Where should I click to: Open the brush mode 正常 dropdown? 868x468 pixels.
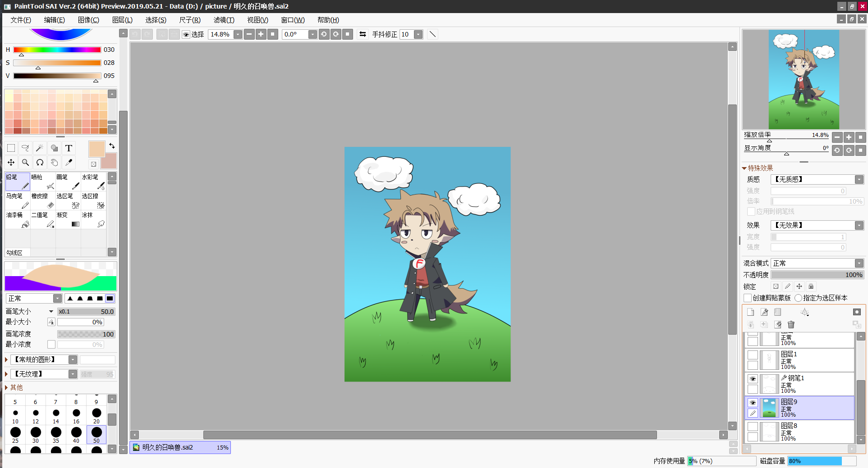pyautogui.click(x=57, y=298)
